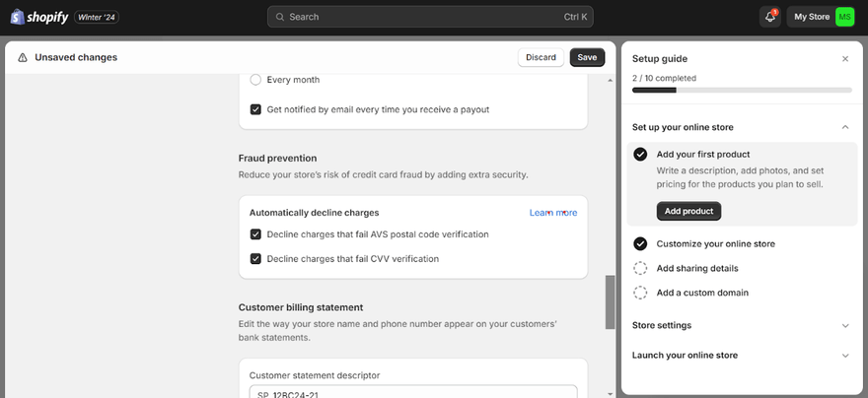The width and height of the screenshot is (868, 398).
Task: Open the Add a custom domain step
Action: [x=702, y=293]
